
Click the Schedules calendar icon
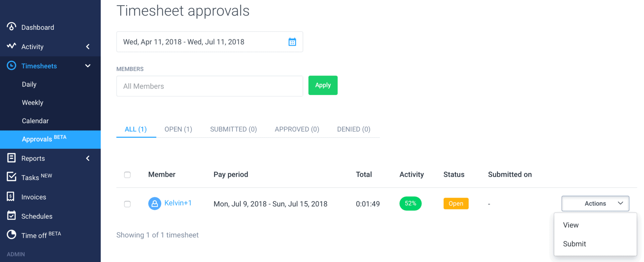[11, 216]
